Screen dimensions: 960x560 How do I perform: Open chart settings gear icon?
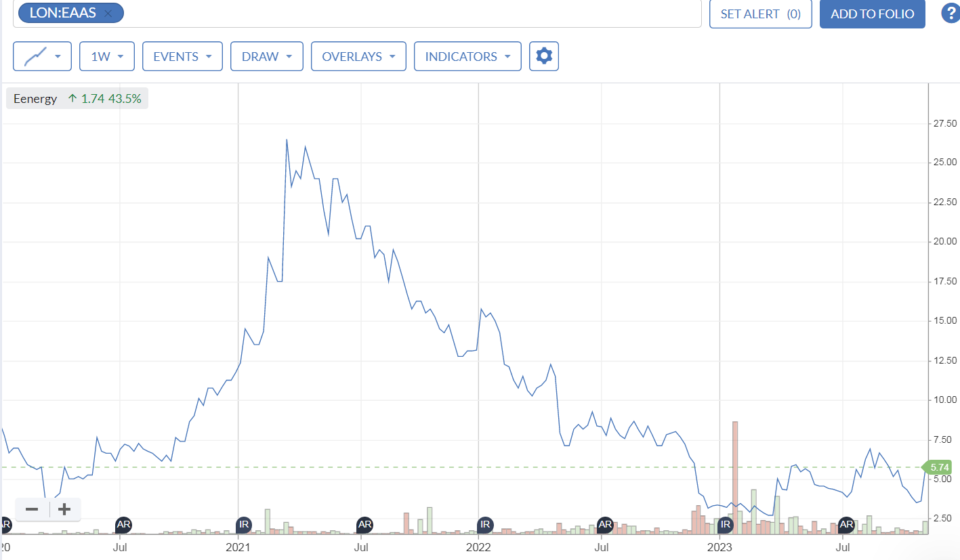[544, 56]
